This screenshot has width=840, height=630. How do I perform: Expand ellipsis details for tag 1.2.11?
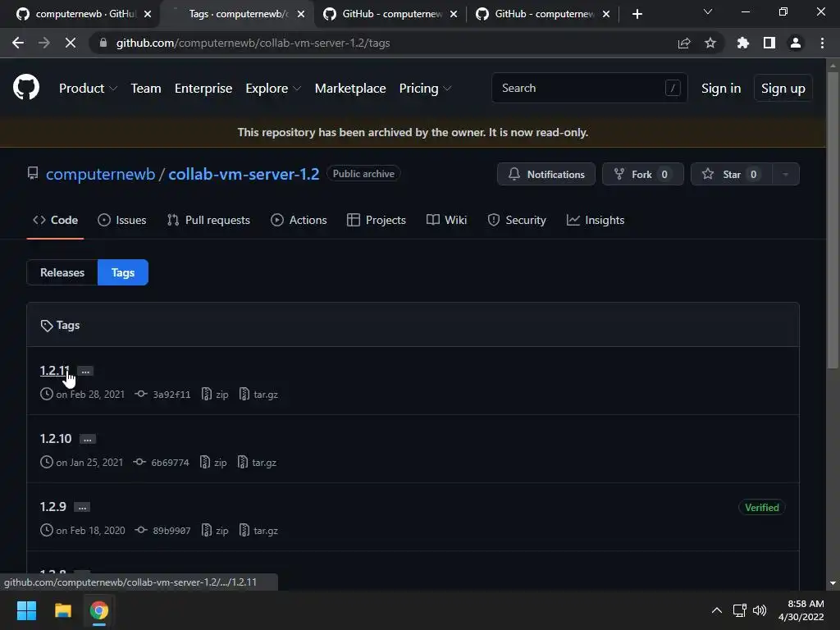click(85, 372)
